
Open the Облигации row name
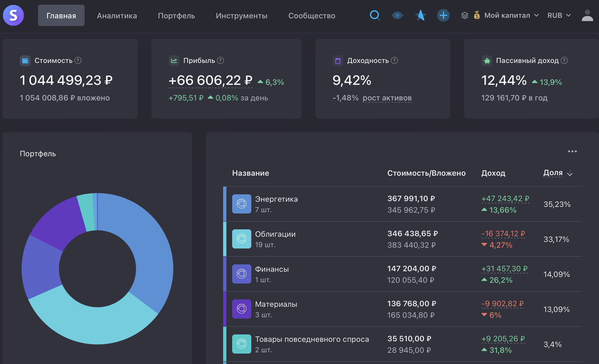click(x=275, y=234)
